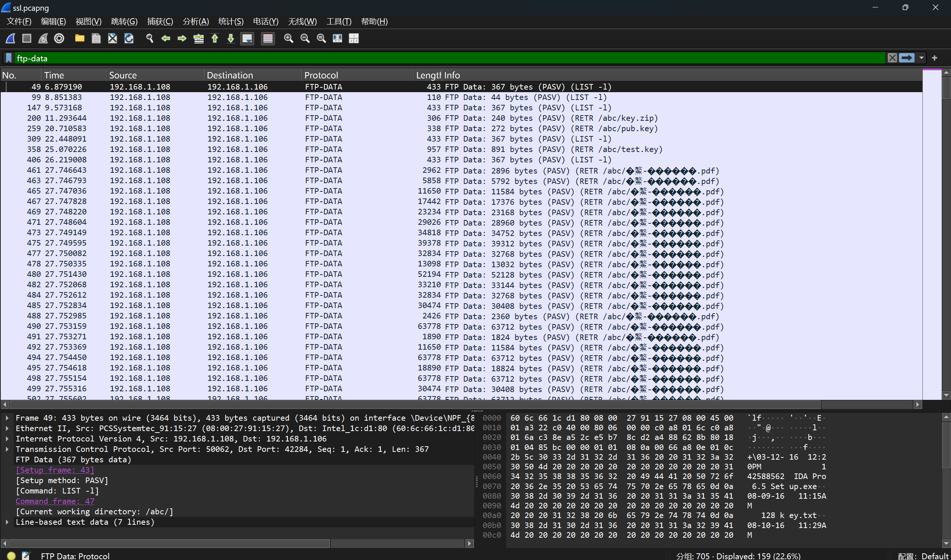Click inside the ftp-data filter field
This screenshot has width=951, height=560.
(449, 58)
